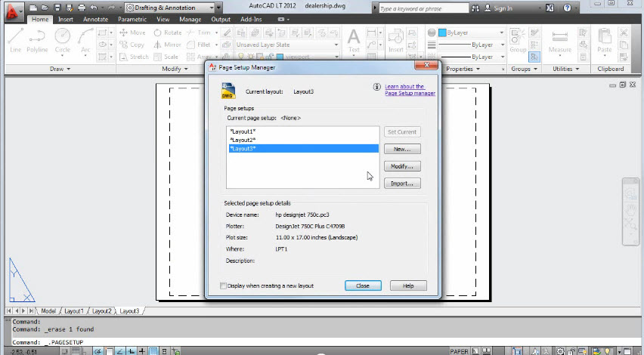The image size is (644, 355).
Task: Open the bottom ByLayer line dropdown in Properties
Action: point(472,57)
